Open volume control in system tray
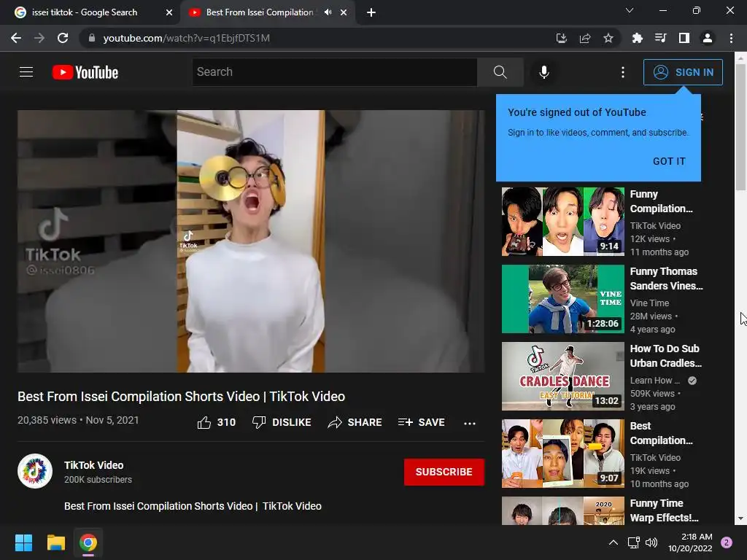This screenshot has width=747, height=560. (x=651, y=542)
